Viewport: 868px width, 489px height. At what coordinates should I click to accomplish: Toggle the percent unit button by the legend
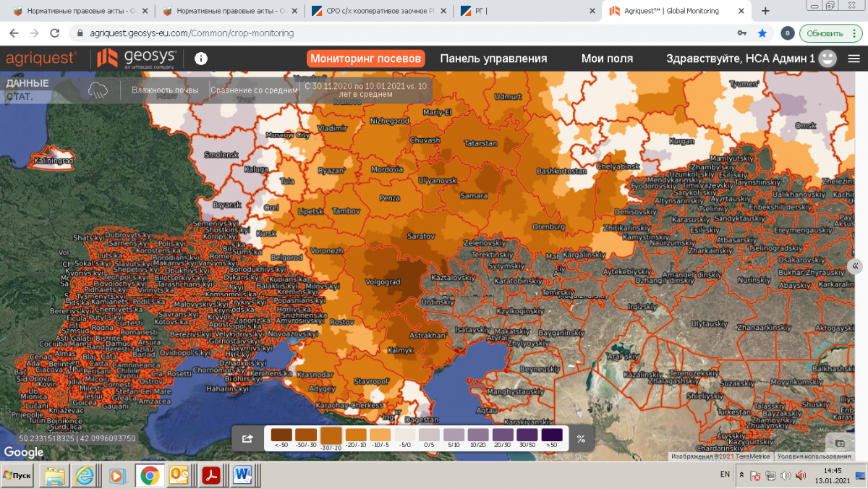(581, 438)
